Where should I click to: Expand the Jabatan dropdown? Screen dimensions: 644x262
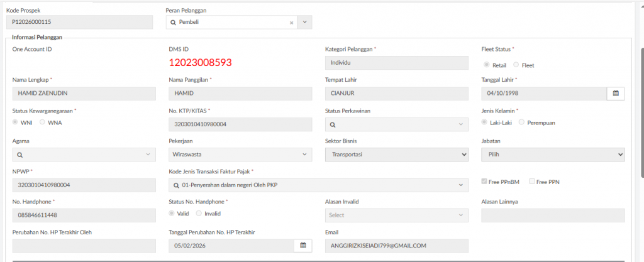click(x=552, y=154)
